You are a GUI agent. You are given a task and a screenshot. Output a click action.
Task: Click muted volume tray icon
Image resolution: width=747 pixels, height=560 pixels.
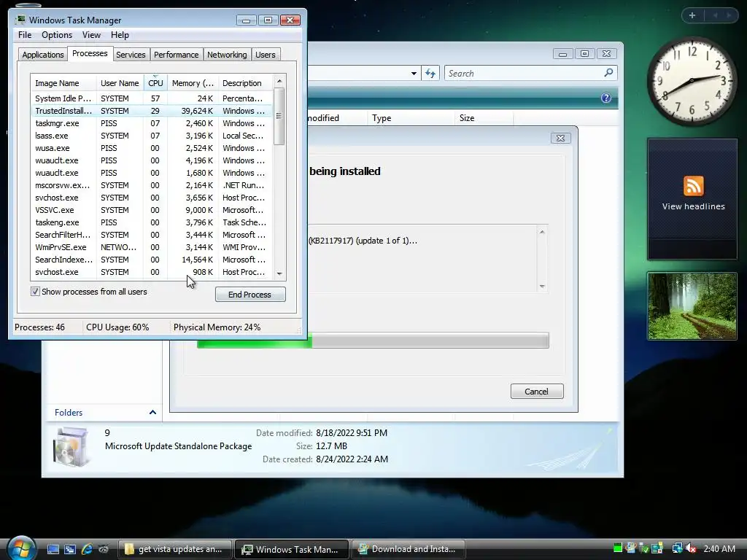[x=691, y=548]
